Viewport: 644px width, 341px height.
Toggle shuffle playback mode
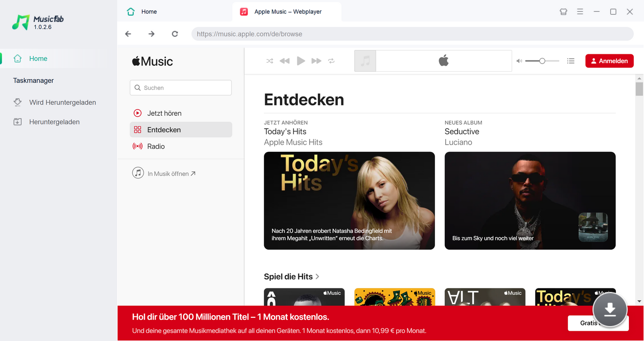tap(270, 61)
